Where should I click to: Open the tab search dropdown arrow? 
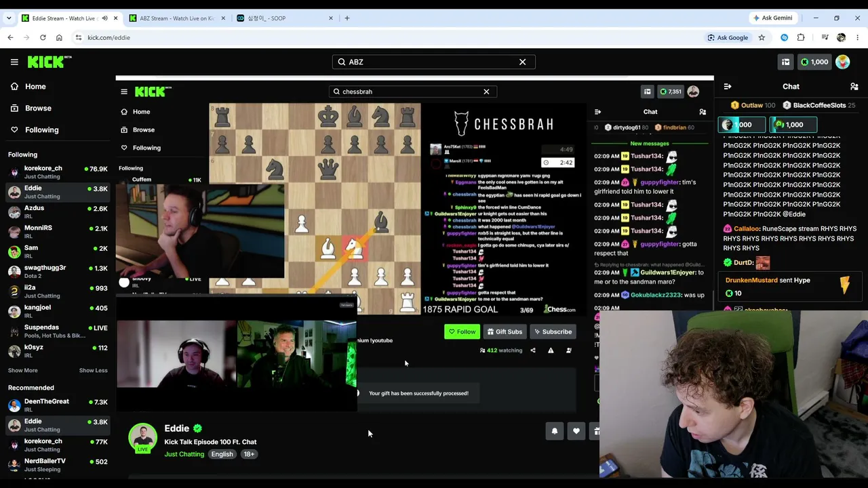coord(9,18)
